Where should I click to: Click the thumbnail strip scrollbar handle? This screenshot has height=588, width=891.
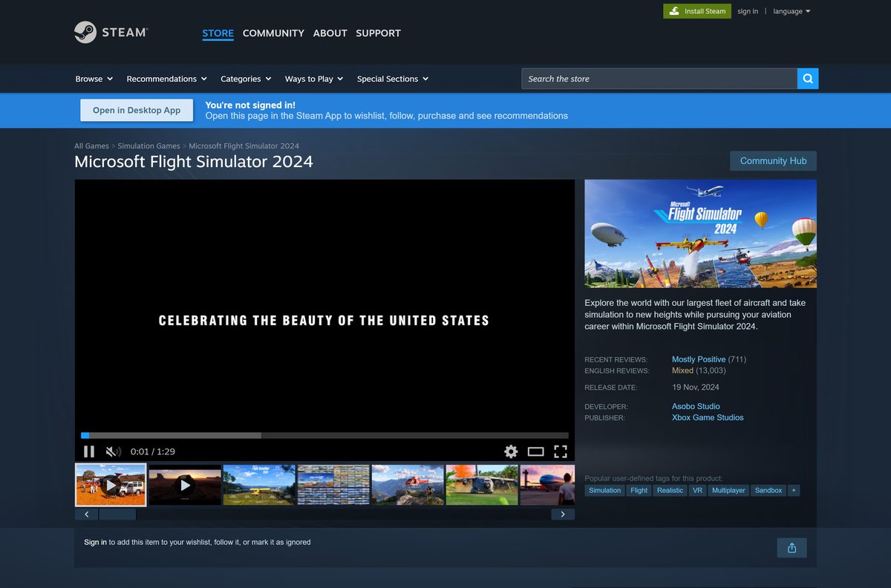point(117,514)
